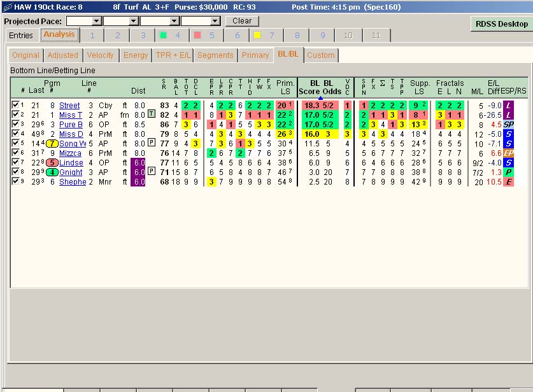Switch to Energy sub-tab
533x392 pixels.
point(136,55)
